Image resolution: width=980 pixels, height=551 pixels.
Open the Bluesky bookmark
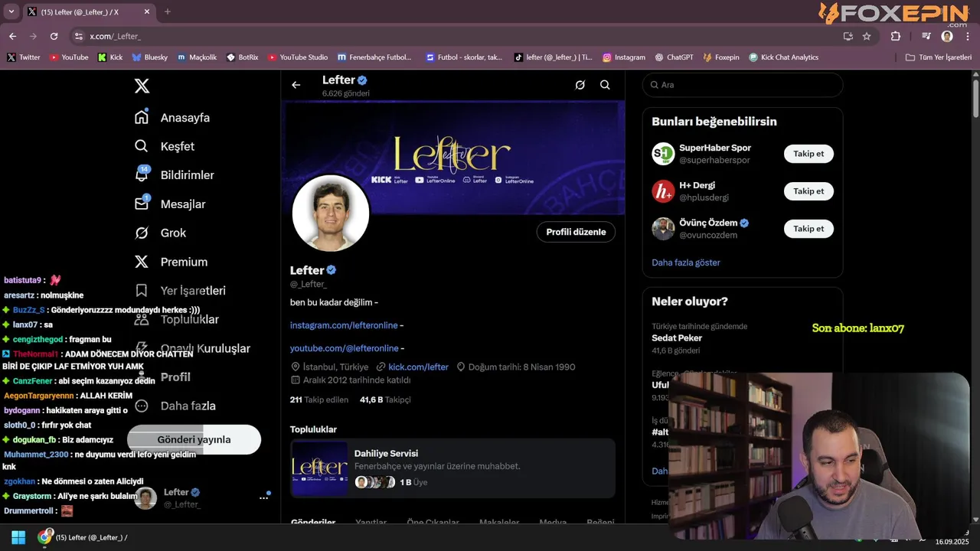coord(150,57)
